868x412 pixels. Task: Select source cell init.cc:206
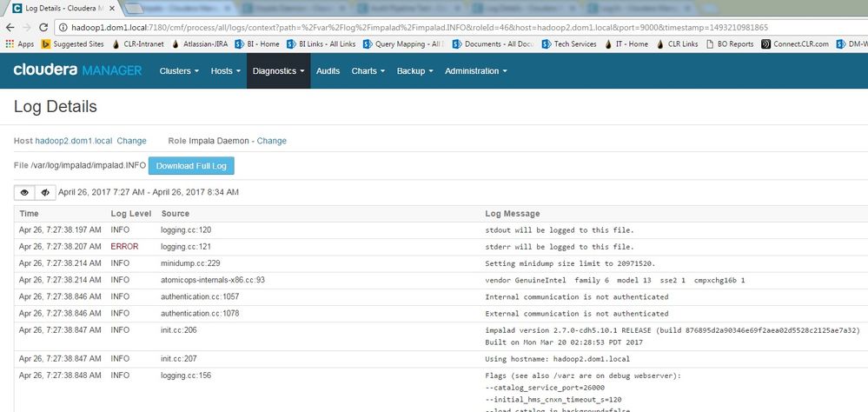pyautogui.click(x=179, y=329)
